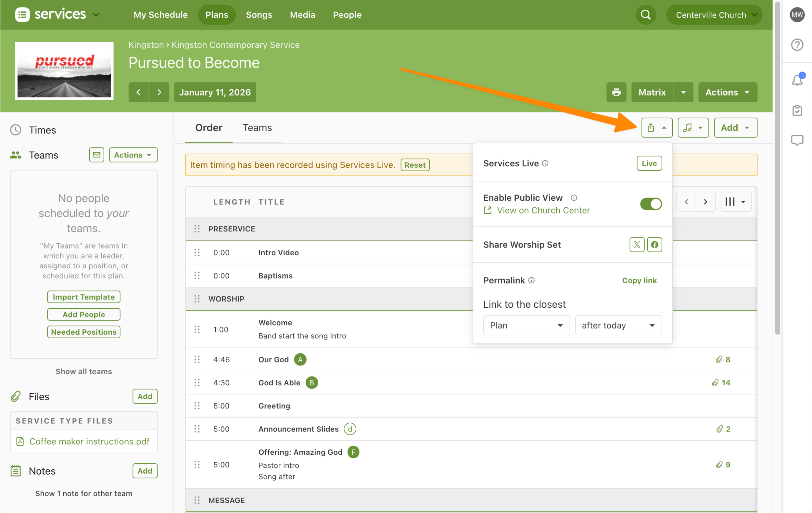This screenshot has width=812, height=513.
Task: Click the page vertical scrollbar
Action: click(777, 169)
